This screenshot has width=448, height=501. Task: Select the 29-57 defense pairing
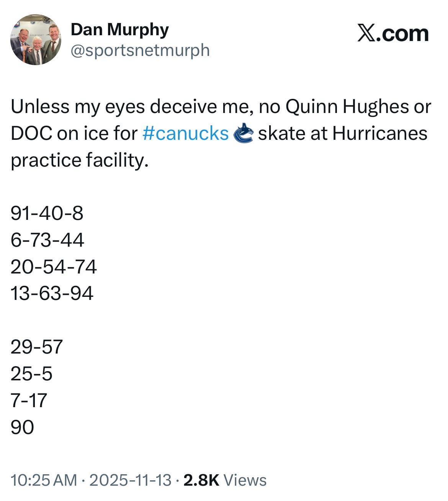pos(36,347)
